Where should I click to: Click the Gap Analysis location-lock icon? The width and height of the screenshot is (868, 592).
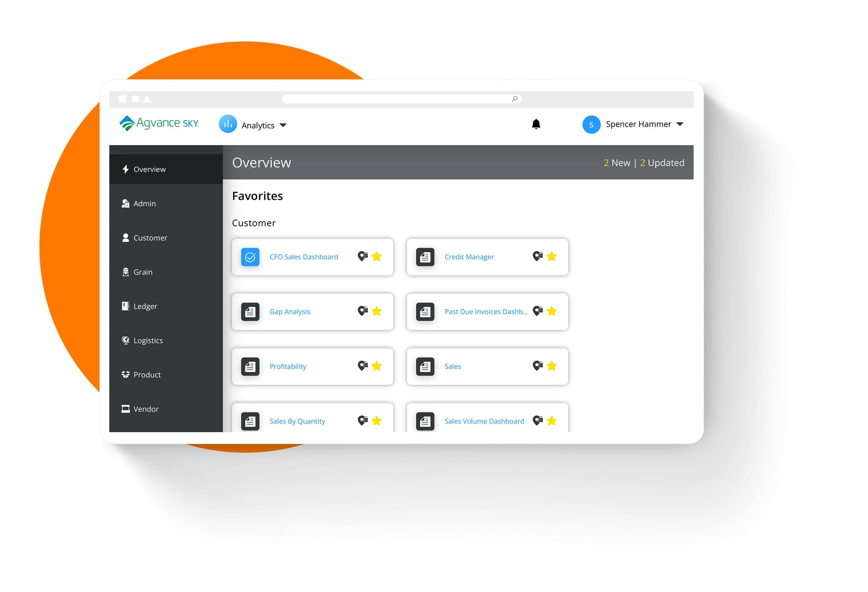pyautogui.click(x=363, y=311)
